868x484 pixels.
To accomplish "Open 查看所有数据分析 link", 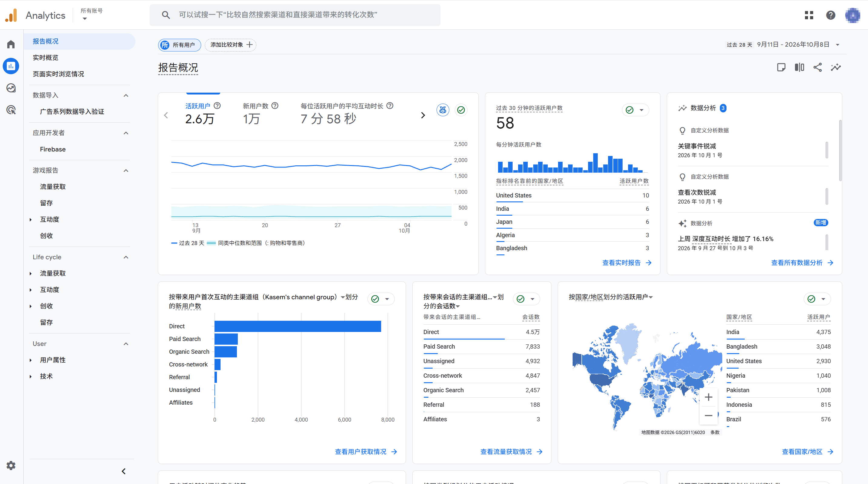I will coord(802,263).
